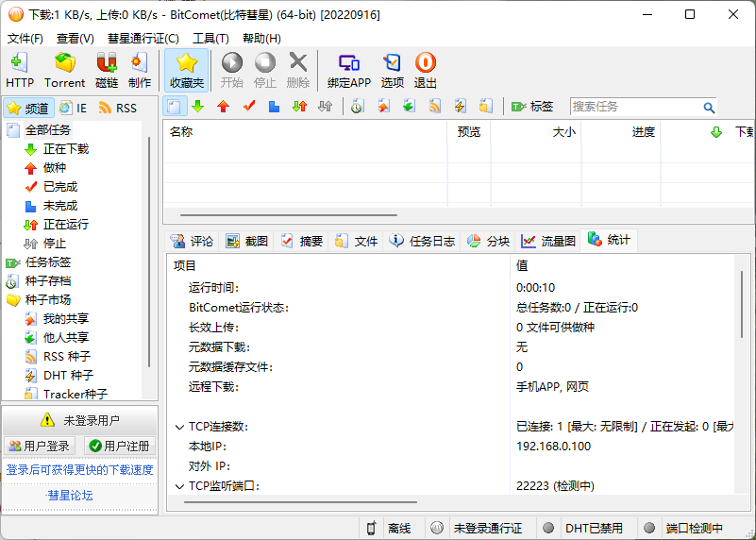Open the 文件(F) menu
Image resolution: width=756 pixels, height=540 pixels.
[25, 39]
